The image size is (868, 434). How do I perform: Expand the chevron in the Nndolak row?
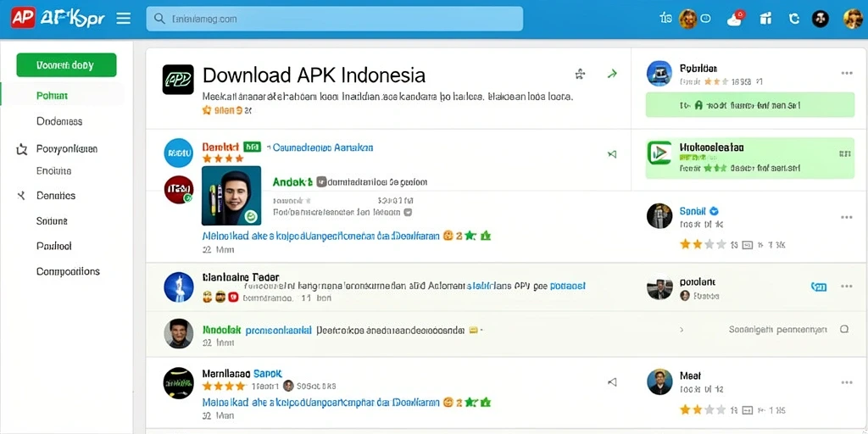(x=682, y=330)
